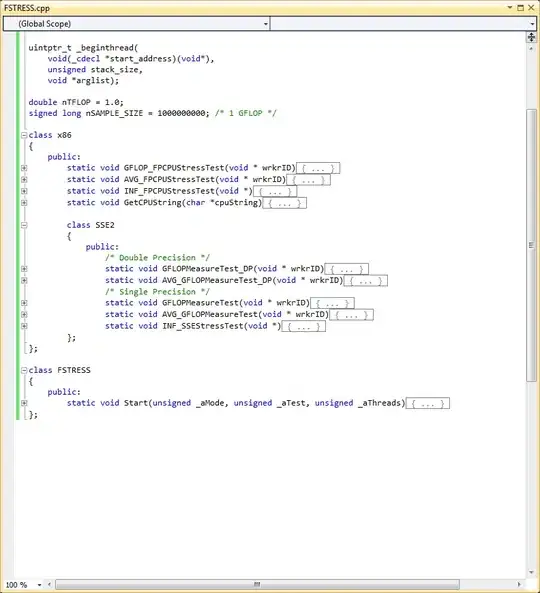540x593 pixels.
Task: Click the _aThreads parameter name
Action: pyautogui.click(x=379, y=403)
